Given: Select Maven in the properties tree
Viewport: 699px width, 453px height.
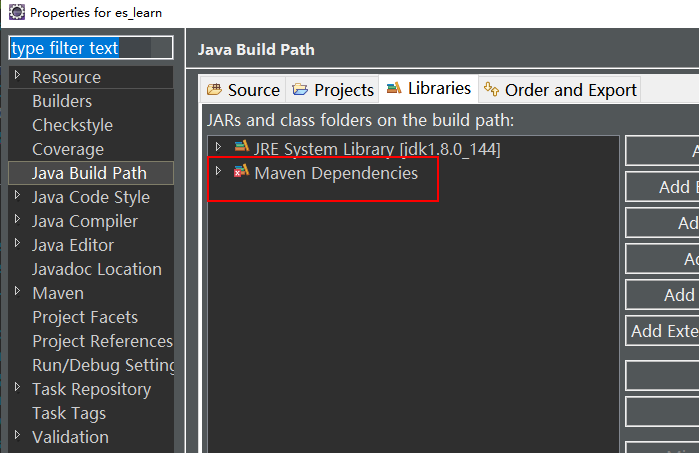Looking at the screenshot, I should click(58, 293).
